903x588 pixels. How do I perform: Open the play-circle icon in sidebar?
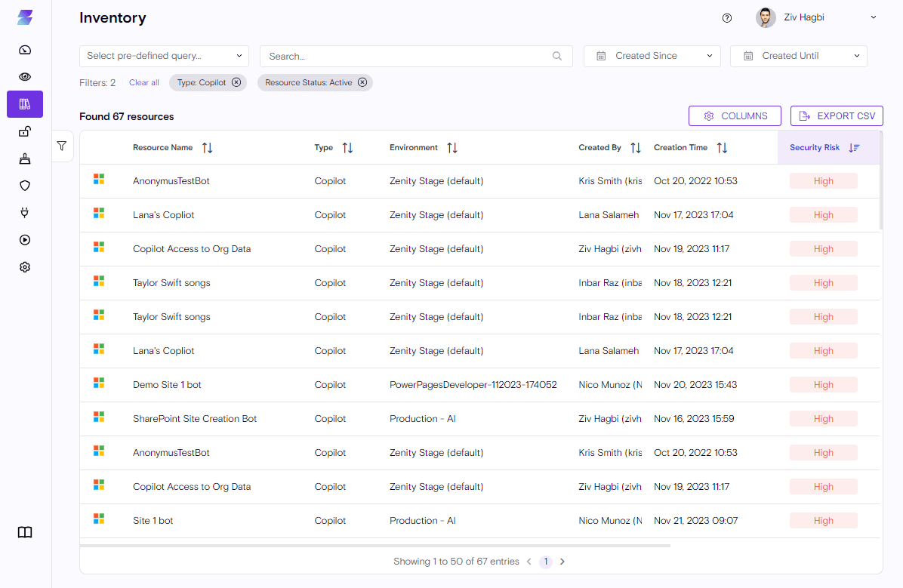point(25,239)
